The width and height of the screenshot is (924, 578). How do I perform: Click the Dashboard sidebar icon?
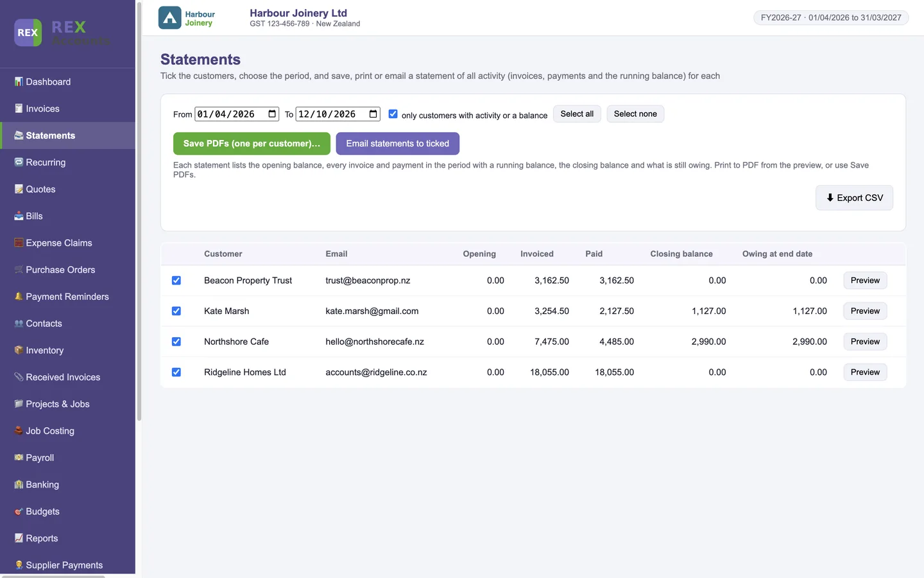coord(19,82)
